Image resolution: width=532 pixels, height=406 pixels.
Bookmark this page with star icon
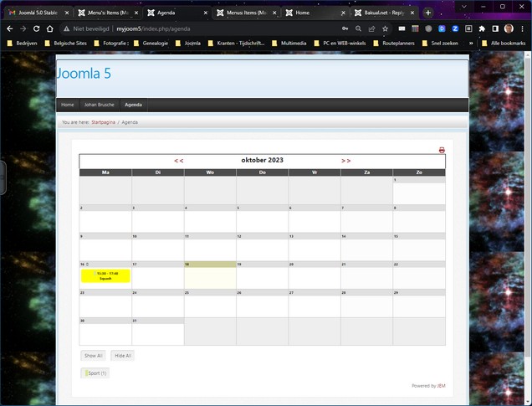pyautogui.click(x=385, y=28)
